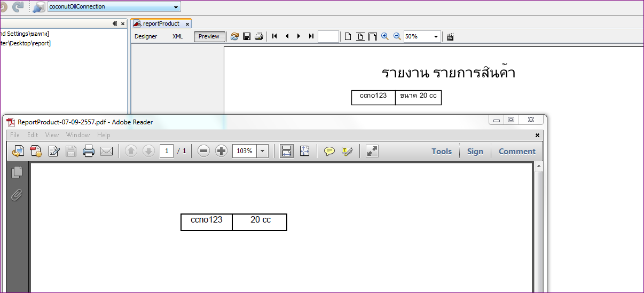This screenshot has width=644, height=293.
Task: Select the highlight text tool
Action: click(347, 151)
